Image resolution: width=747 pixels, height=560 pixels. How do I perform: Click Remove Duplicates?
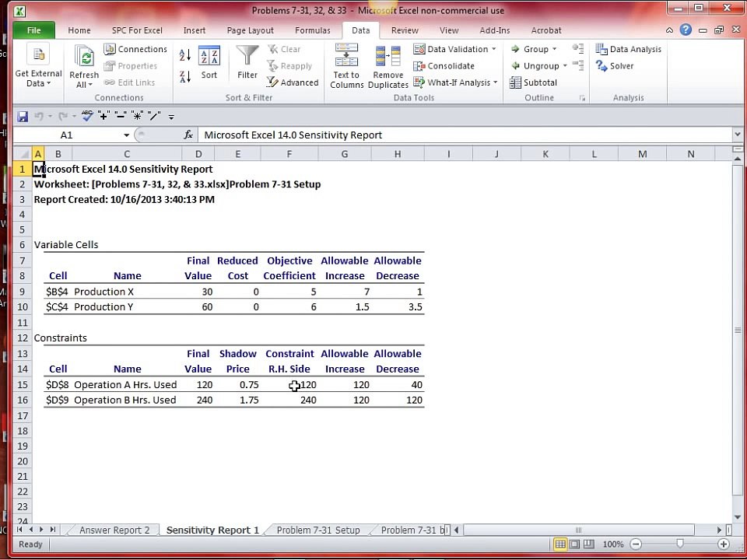pyautogui.click(x=388, y=66)
